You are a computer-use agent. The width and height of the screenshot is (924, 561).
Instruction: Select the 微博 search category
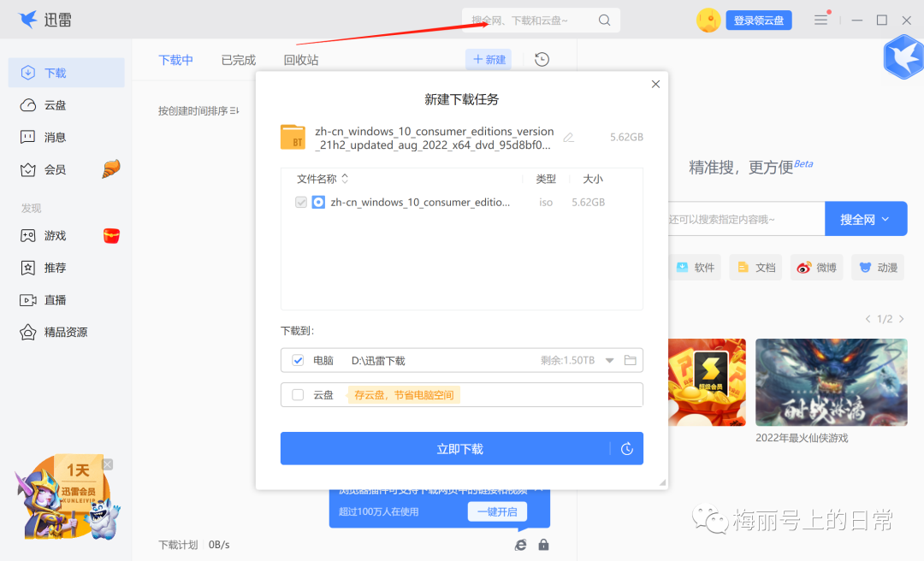click(x=817, y=268)
